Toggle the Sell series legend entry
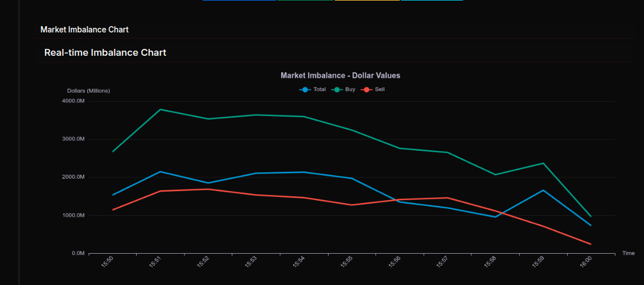The height and width of the screenshot is (285, 644). coord(374,89)
